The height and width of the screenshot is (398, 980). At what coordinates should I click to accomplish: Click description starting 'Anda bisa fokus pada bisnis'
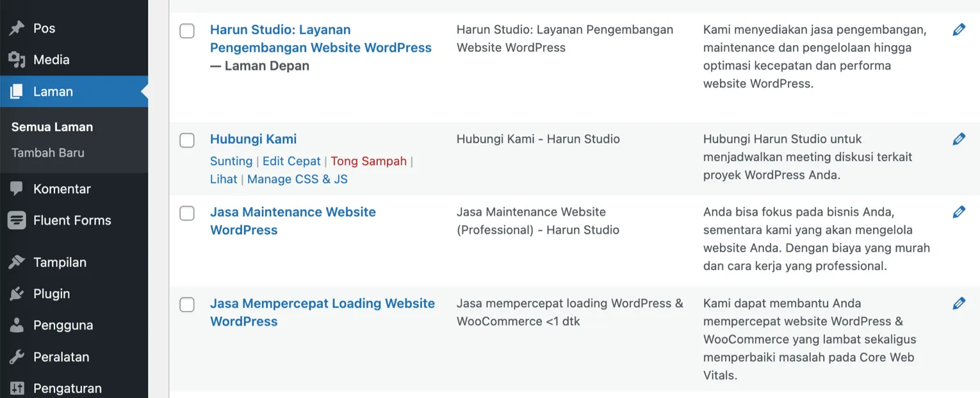[x=817, y=239]
